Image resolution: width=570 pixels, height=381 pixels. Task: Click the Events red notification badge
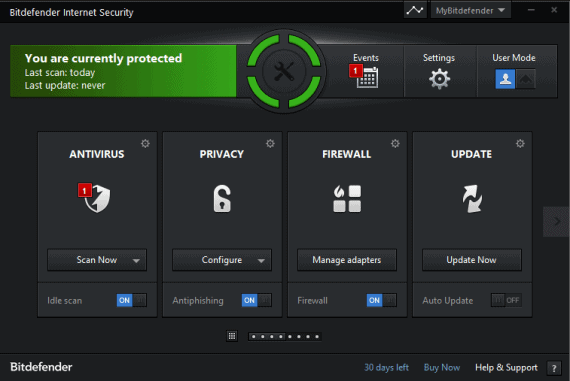pyautogui.click(x=355, y=71)
